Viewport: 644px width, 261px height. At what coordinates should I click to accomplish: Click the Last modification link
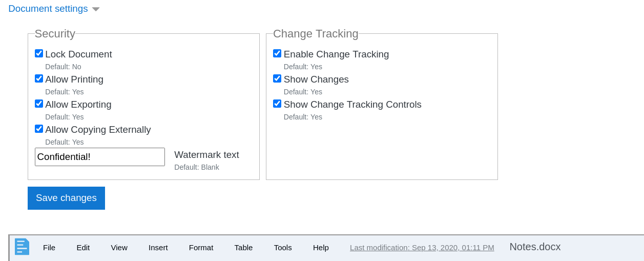[x=422, y=248]
